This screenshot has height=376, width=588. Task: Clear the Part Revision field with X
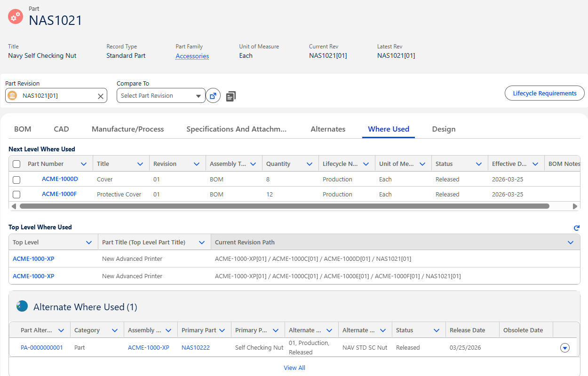coord(100,96)
